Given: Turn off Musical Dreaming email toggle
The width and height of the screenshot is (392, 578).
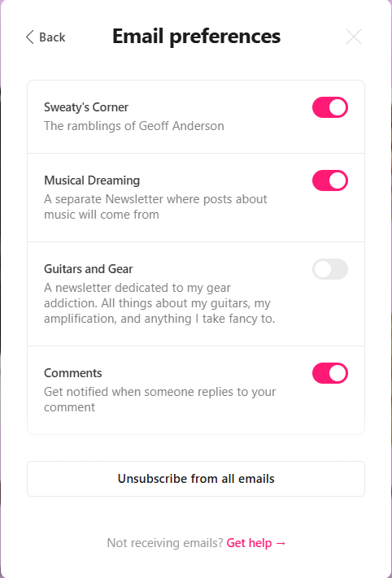Looking at the screenshot, I should point(330,180).
